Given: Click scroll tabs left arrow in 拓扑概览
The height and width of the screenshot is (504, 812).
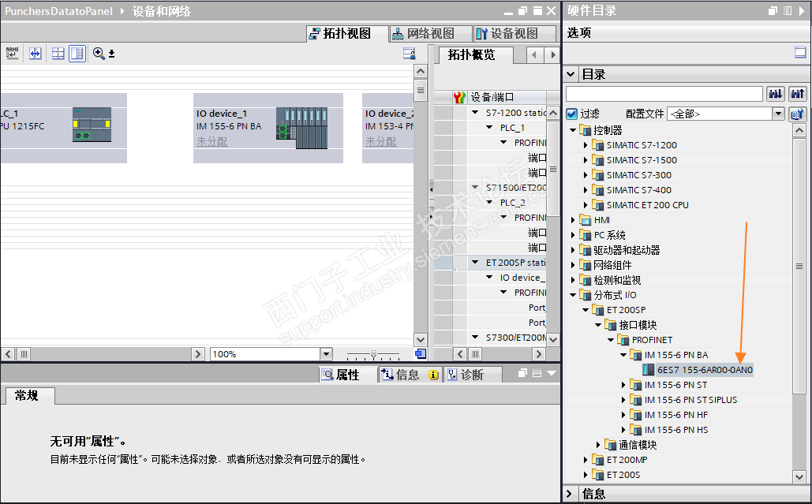Looking at the screenshot, I should click(534, 54).
